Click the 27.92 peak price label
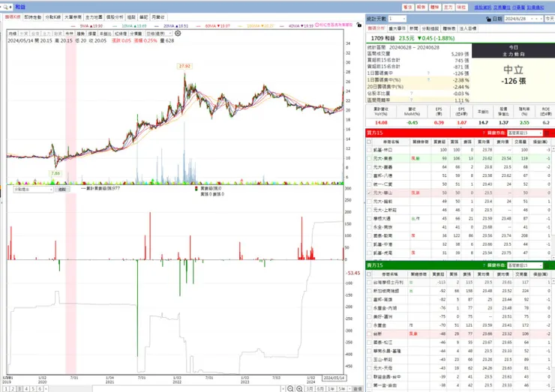The height and width of the screenshot is (392, 555). (x=184, y=66)
